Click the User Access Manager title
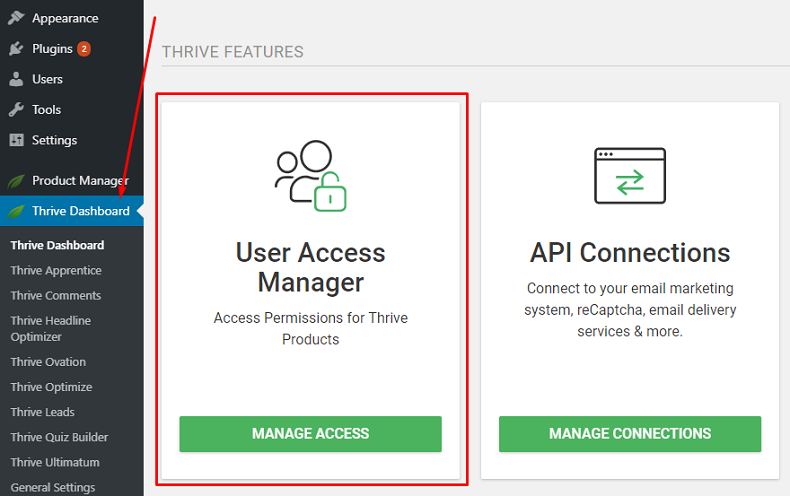790x496 pixels. [x=310, y=267]
